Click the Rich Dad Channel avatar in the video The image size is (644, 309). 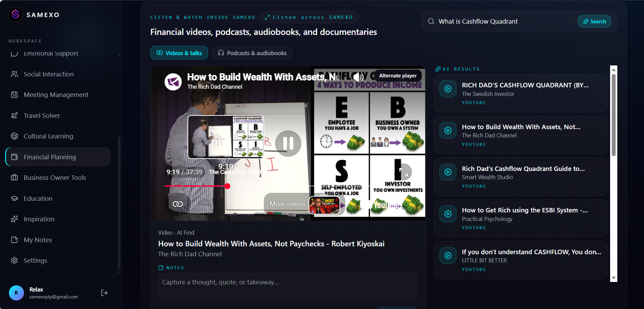click(173, 82)
